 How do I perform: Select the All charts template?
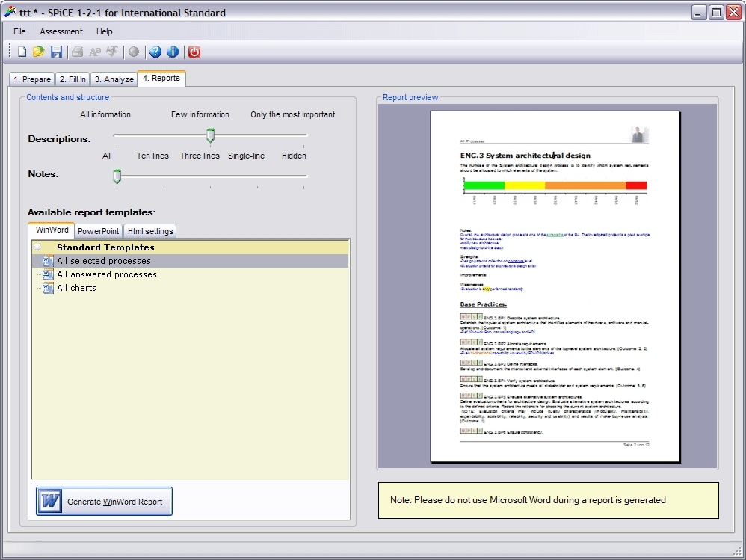pos(76,288)
